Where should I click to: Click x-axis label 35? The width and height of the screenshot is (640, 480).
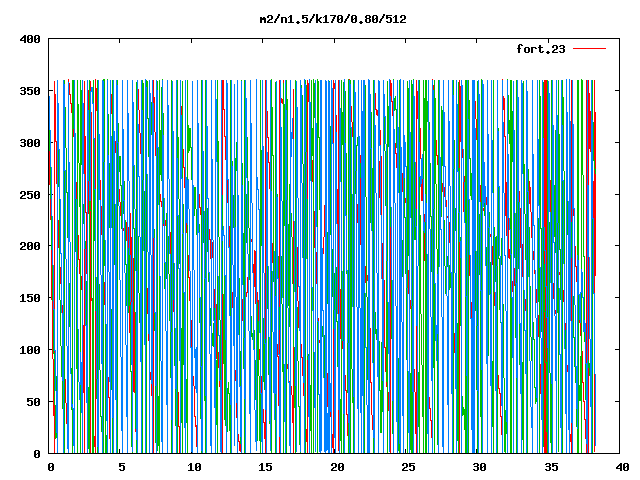[551, 467]
